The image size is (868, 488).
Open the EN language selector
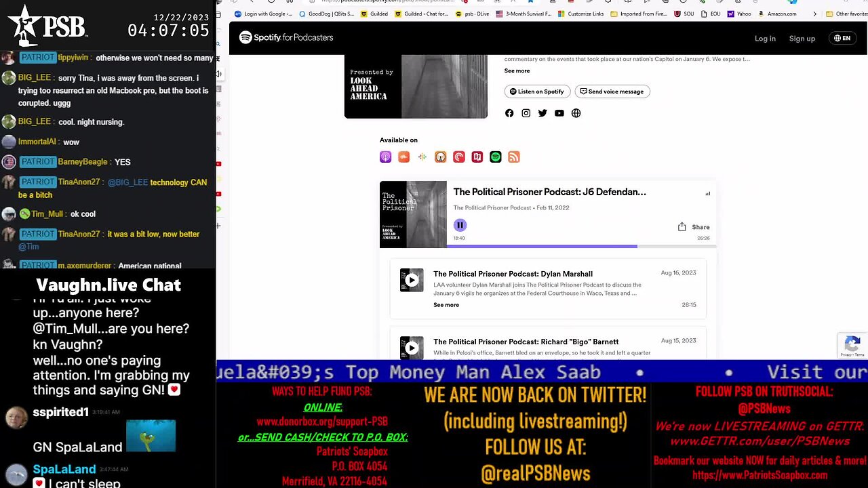click(842, 38)
